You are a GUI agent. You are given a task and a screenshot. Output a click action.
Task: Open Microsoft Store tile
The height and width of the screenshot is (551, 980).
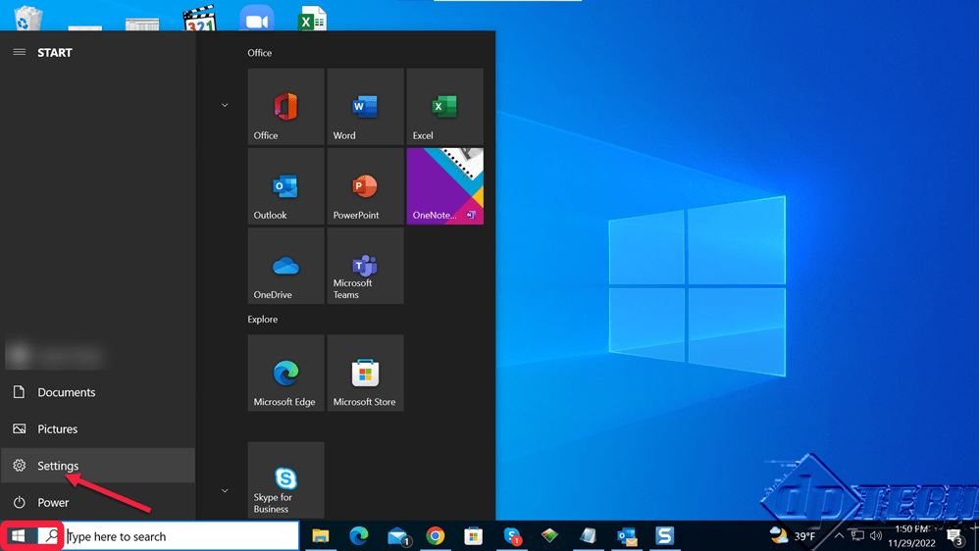click(x=365, y=373)
